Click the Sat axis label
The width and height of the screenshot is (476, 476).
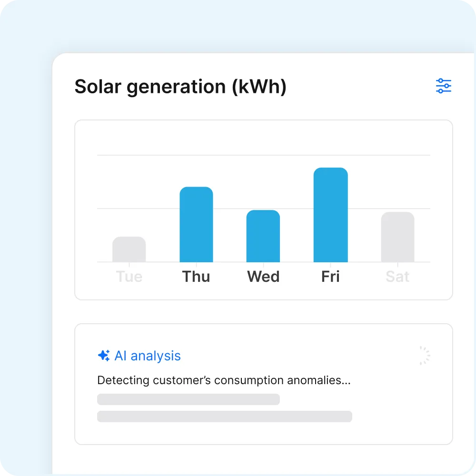click(397, 277)
